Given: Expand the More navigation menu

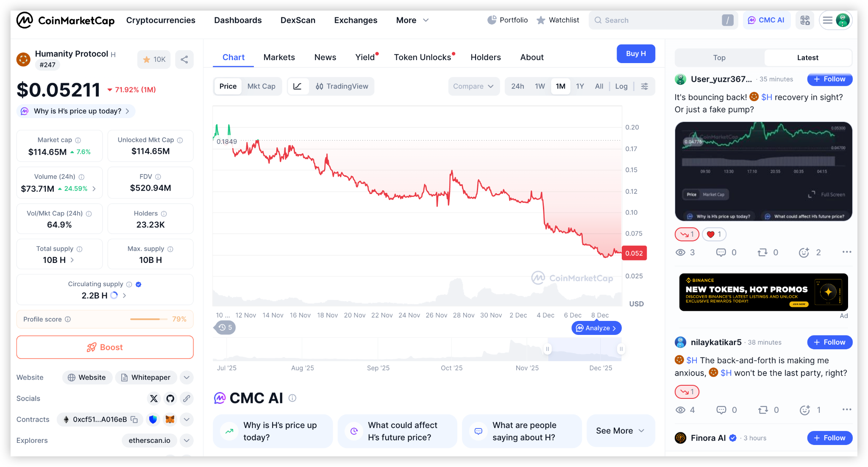Looking at the screenshot, I should (412, 20).
